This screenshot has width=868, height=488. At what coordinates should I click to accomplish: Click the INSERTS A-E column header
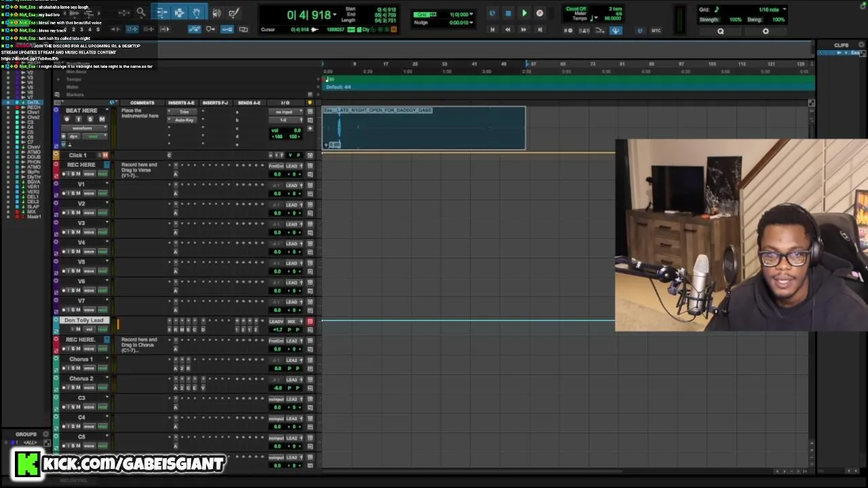point(181,103)
